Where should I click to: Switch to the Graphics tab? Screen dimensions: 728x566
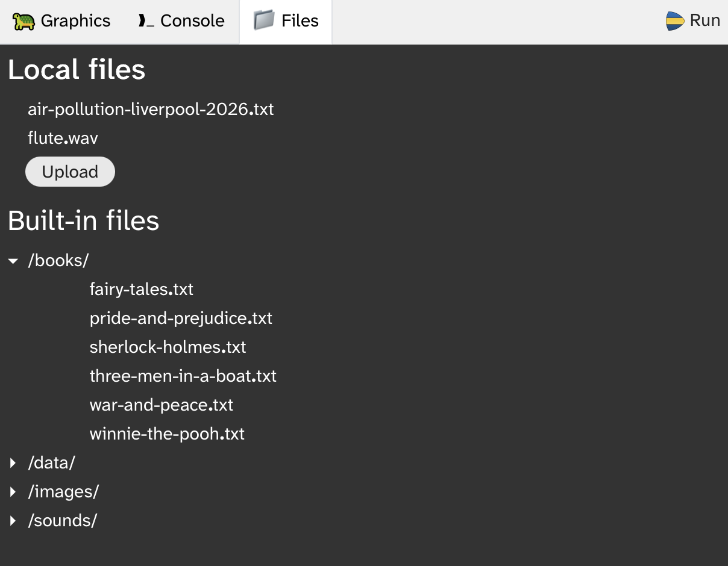(61, 22)
